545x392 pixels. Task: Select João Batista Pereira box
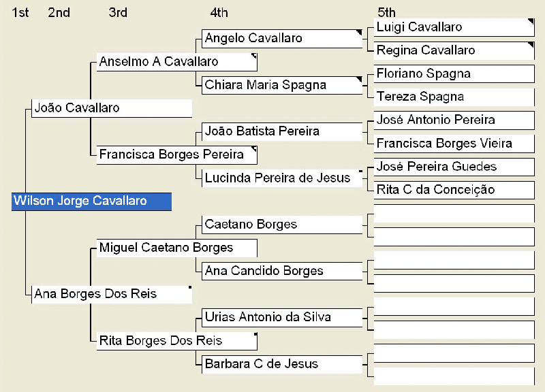point(282,131)
